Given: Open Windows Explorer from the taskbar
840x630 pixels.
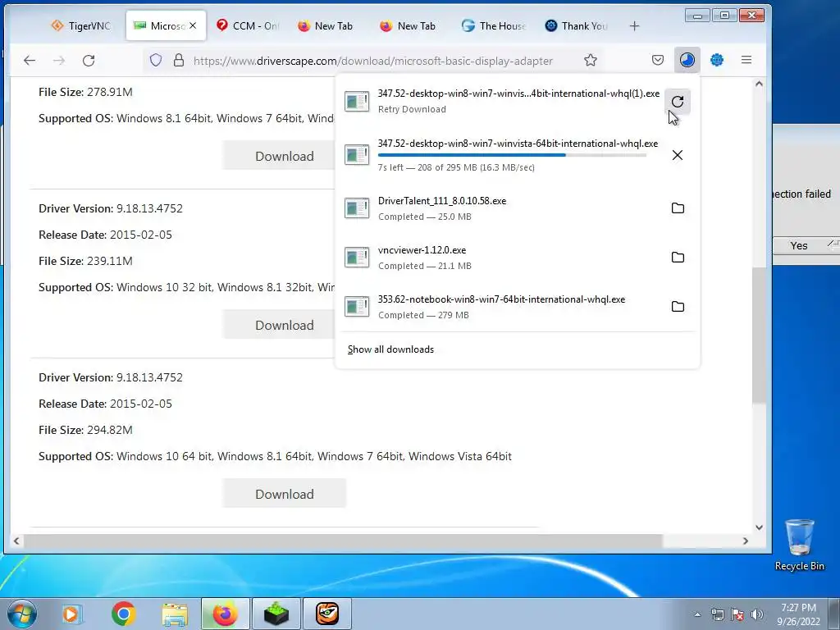Looking at the screenshot, I should click(x=176, y=614).
